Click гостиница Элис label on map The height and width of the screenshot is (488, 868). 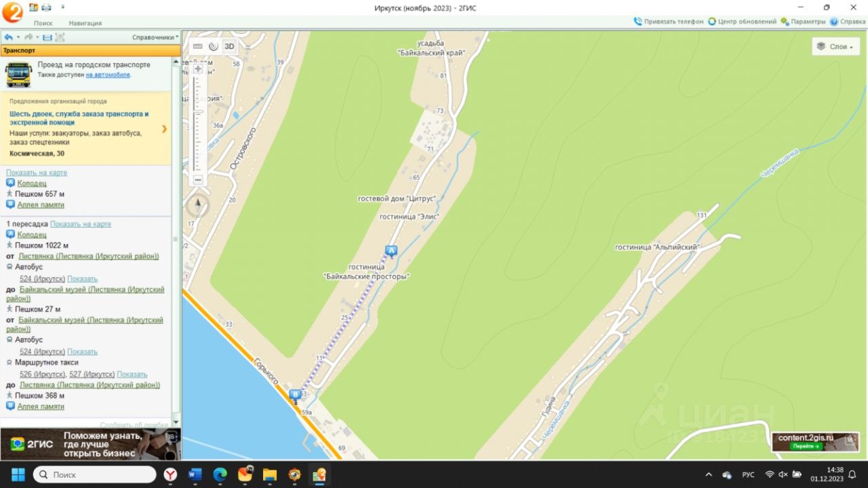409,216
